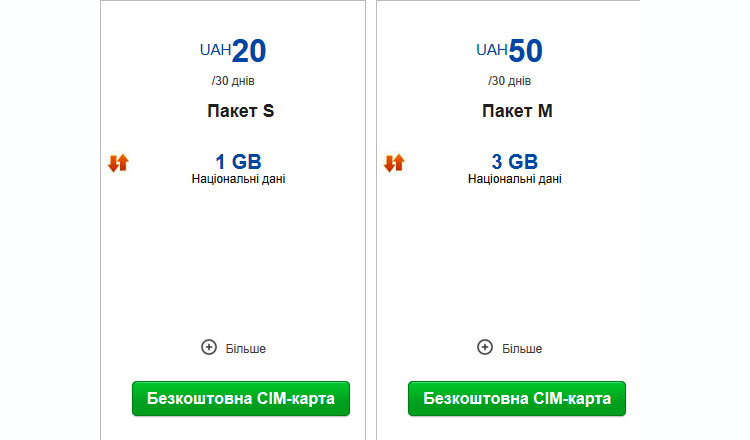The width and height of the screenshot is (750, 440).
Task: Click the Пакет S title
Action: (x=241, y=111)
